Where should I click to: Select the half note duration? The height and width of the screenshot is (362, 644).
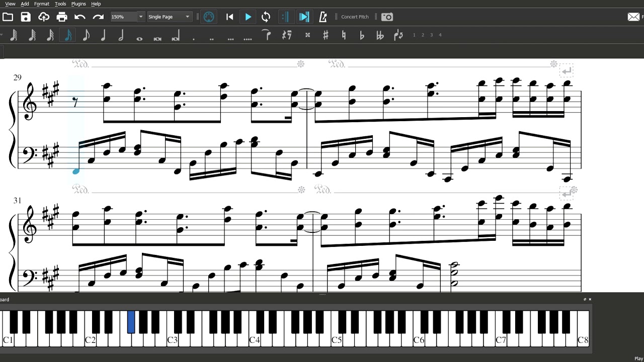point(121,35)
